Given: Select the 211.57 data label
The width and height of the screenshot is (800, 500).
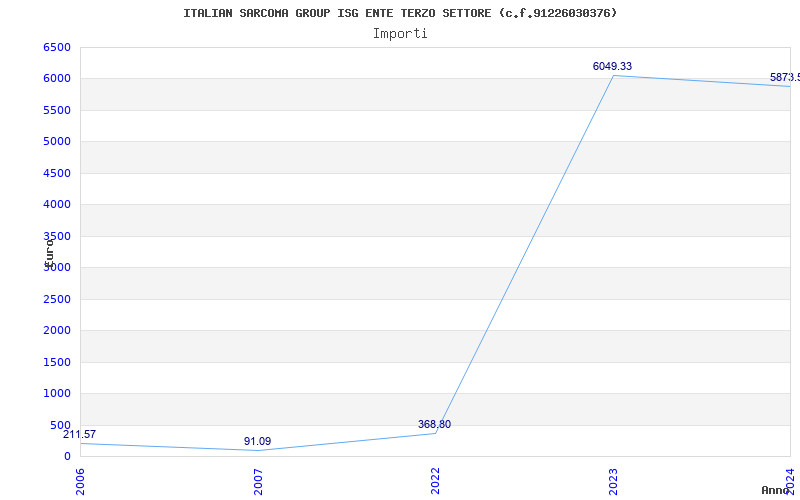Looking at the screenshot, I should point(79,435).
